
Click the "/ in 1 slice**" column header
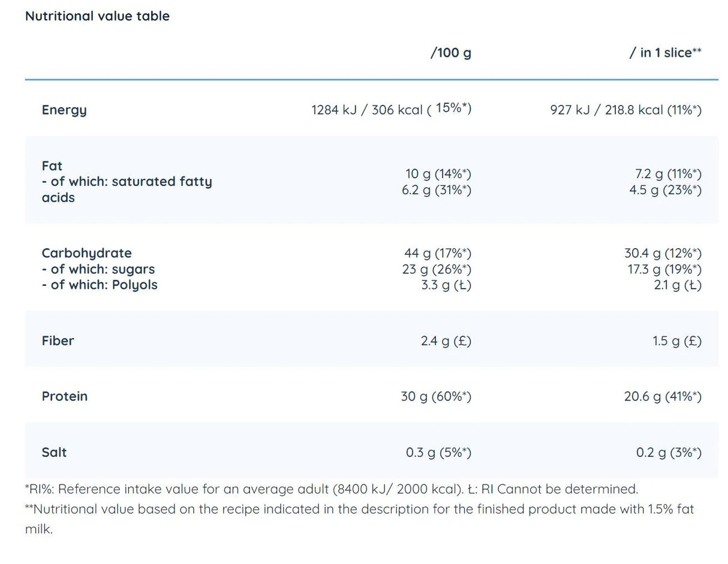[665, 53]
